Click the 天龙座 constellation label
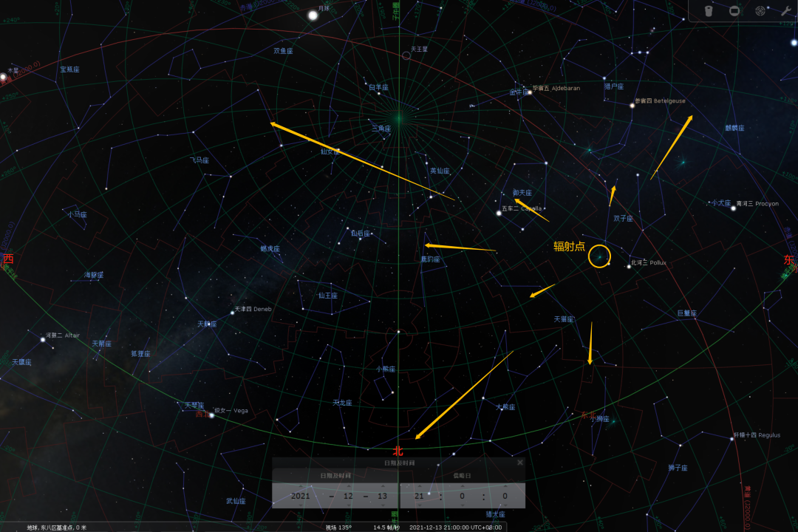The image size is (798, 532). tap(342, 403)
